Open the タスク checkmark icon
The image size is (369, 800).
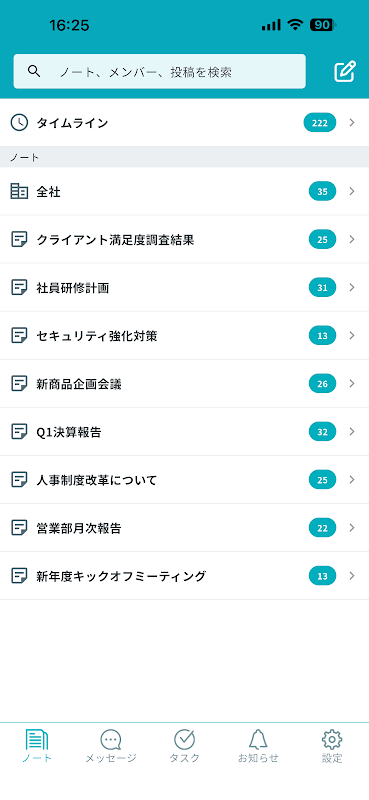pos(185,739)
